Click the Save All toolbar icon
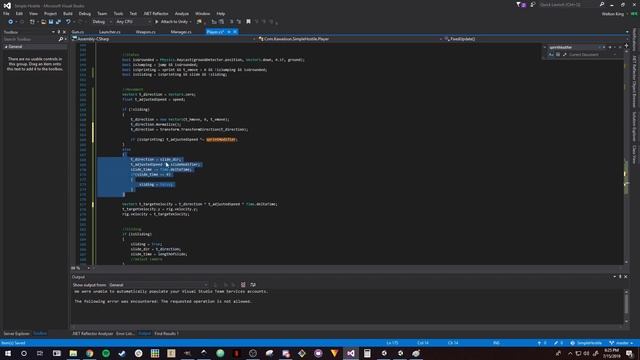Image resolution: width=640 pixels, height=360 pixels. pos(58,22)
